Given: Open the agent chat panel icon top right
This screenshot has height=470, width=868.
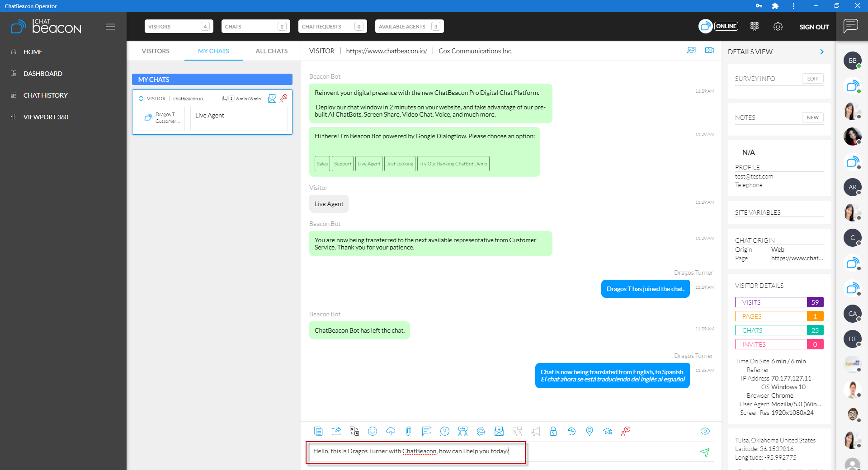Looking at the screenshot, I should tap(851, 26).
